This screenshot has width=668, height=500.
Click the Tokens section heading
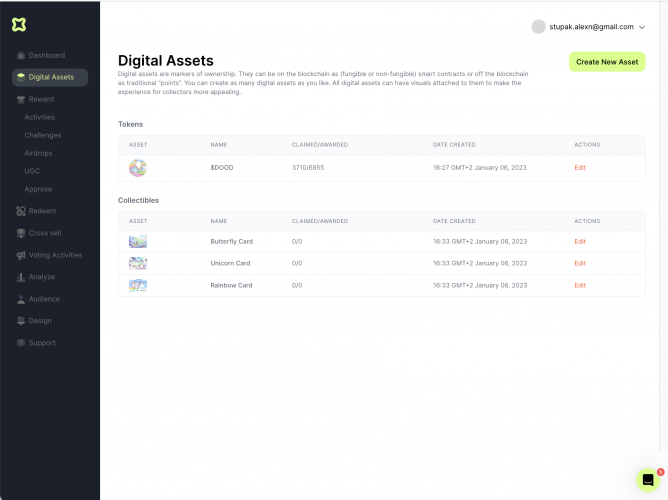(x=130, y=124)
